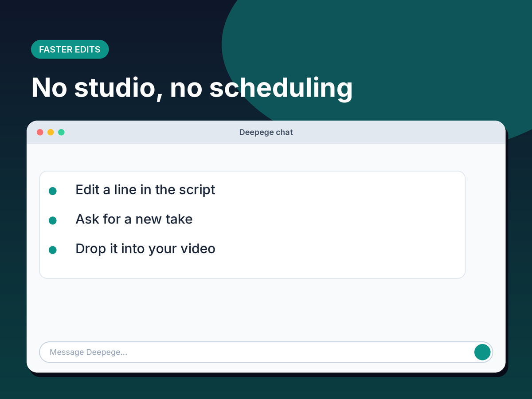This screenshot has height=399, width=532.
Task: Click the green maximize window dot
Action: [61, 132]
